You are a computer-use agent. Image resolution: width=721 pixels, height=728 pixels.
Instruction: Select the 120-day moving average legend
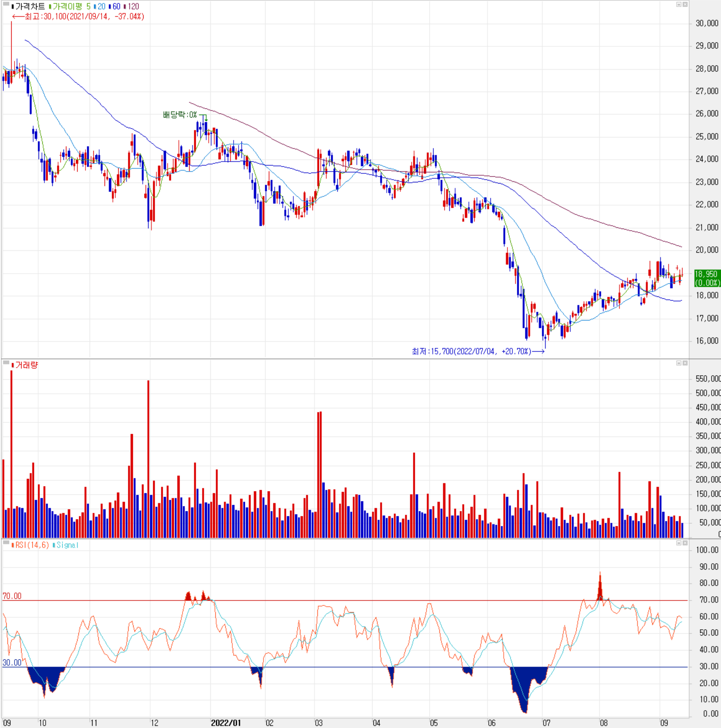tap(132, 7)
